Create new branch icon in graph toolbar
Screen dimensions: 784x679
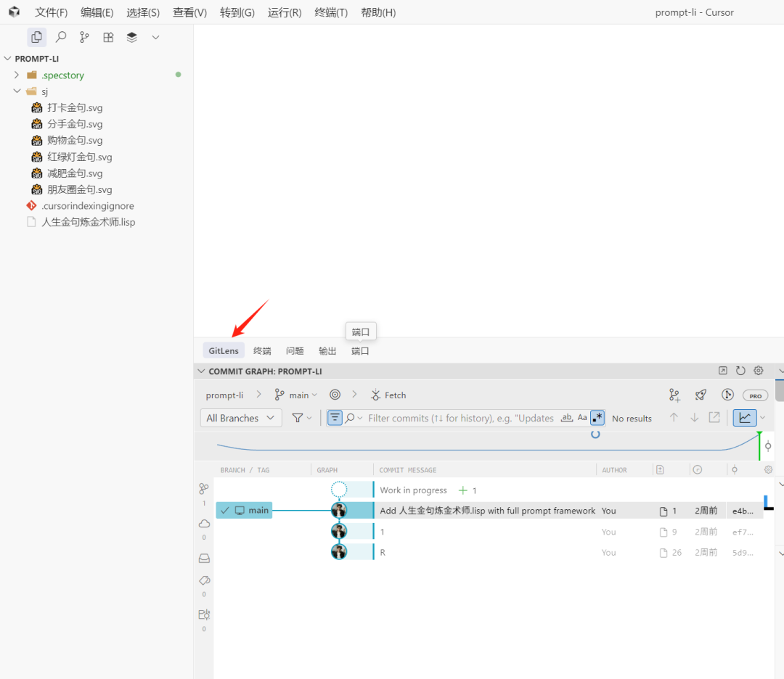(674, 395)
